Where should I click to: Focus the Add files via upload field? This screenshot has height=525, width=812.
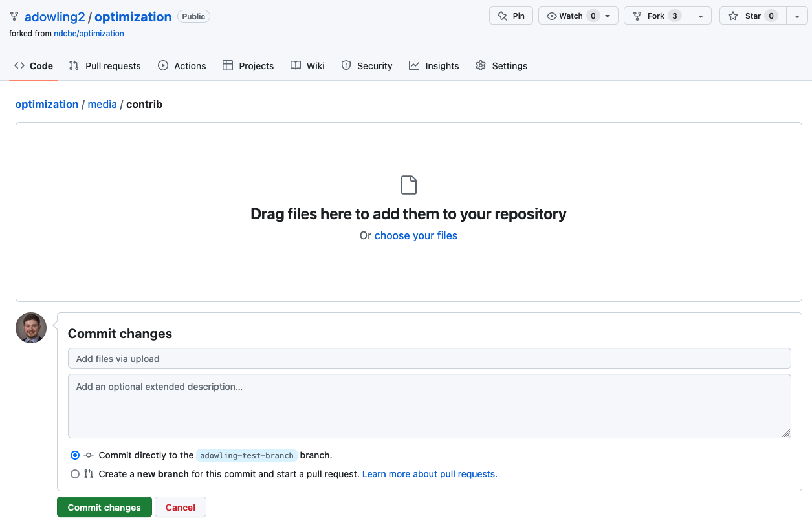pos(430,358)
